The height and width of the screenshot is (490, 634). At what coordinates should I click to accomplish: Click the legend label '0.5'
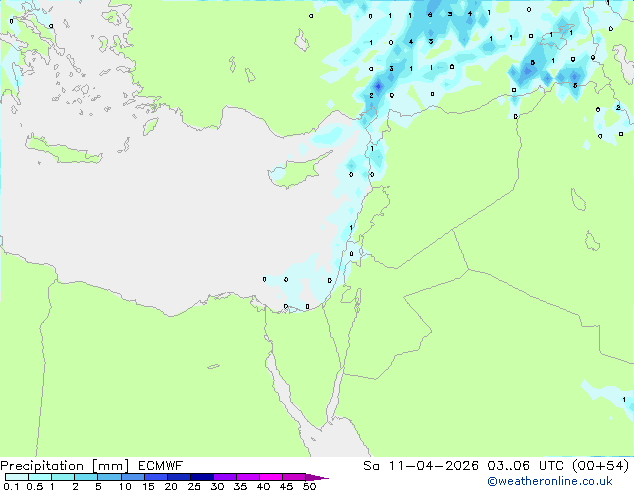point(35,486)
